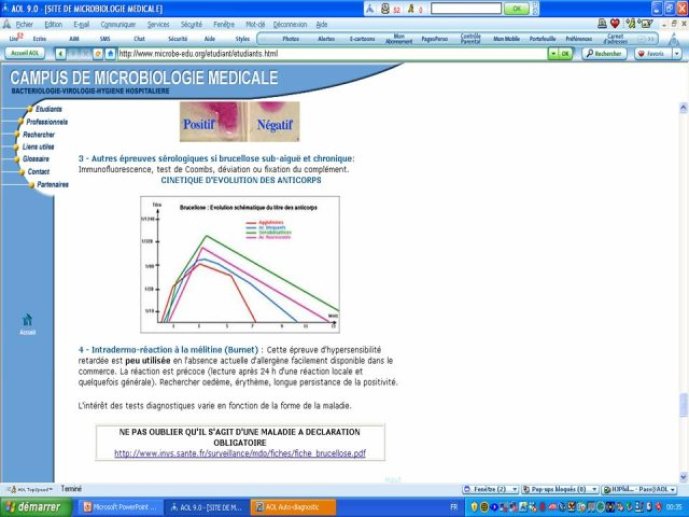Click the Sécurité toolbar button
The height and width of the screenshot is (517, 689).
click(x=178, y=39)
